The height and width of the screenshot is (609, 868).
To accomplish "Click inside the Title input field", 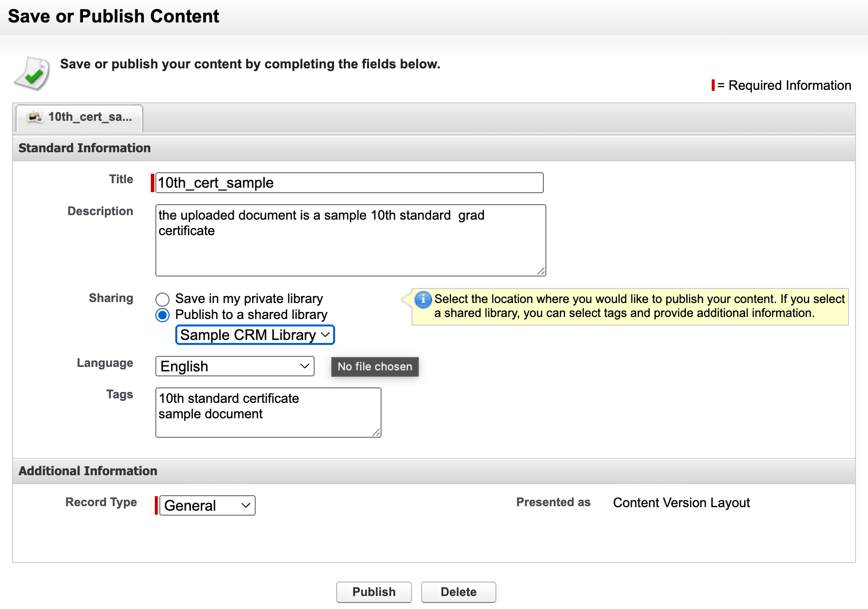I will click(349, 183).
